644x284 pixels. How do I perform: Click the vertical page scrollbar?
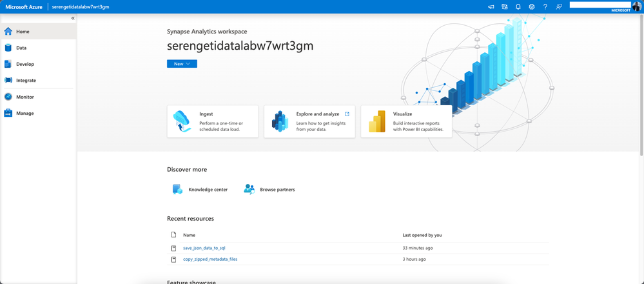tap(642, 86)
